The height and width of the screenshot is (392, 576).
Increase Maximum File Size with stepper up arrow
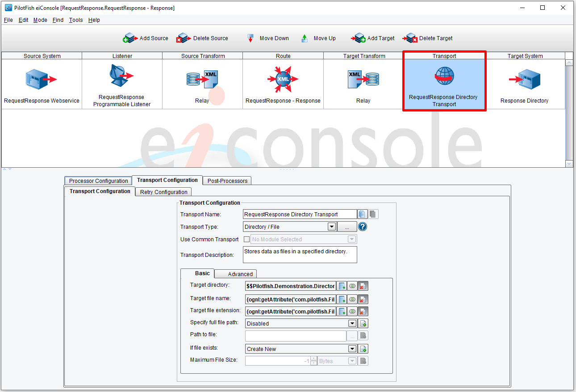coord(314,359)
